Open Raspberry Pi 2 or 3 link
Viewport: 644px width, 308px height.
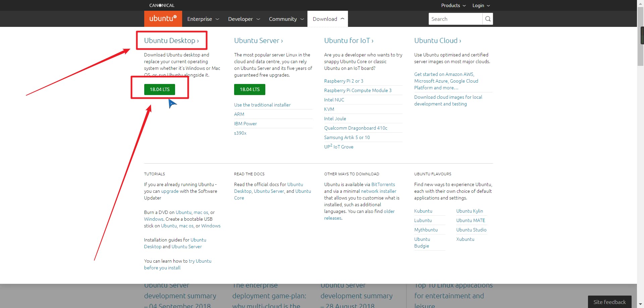coord(343,81)
